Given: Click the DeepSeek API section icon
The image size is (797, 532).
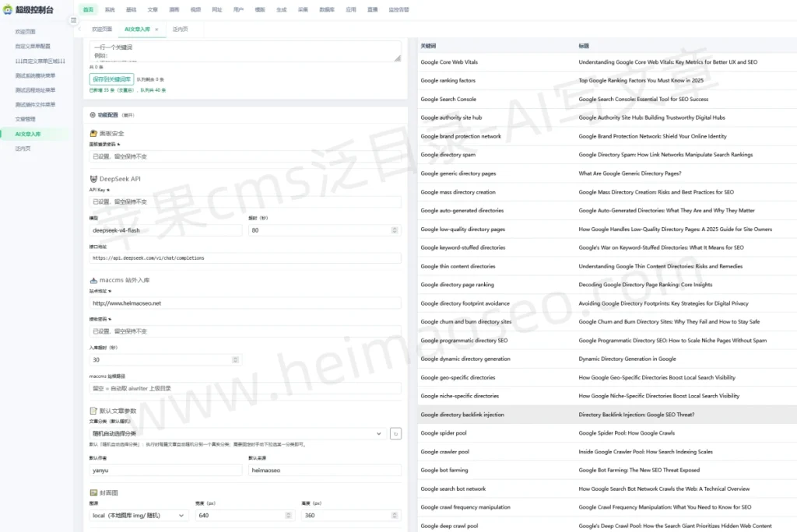Looking at the screenshot, I should click(x=93, y=179).
